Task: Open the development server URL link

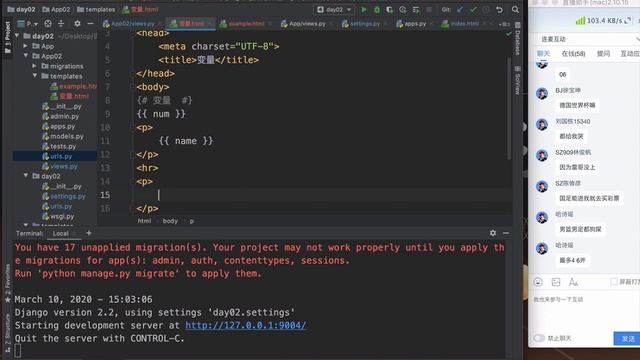Action: tap(245, 325)
